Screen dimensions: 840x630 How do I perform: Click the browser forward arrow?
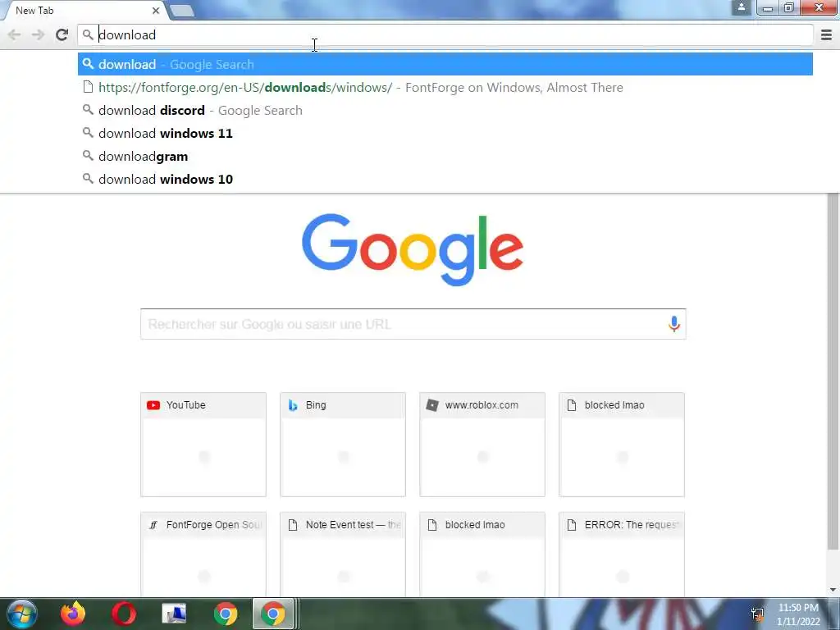[x=38, y=34]
